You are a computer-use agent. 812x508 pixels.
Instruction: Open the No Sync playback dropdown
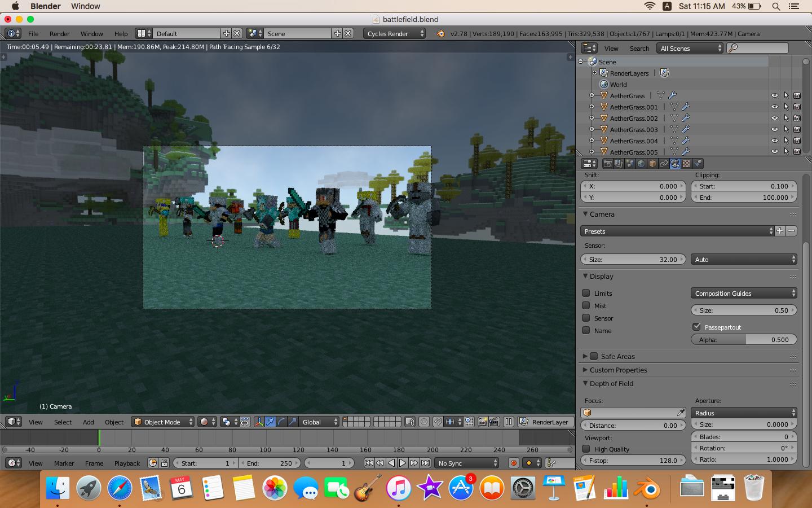coord(467,463)
